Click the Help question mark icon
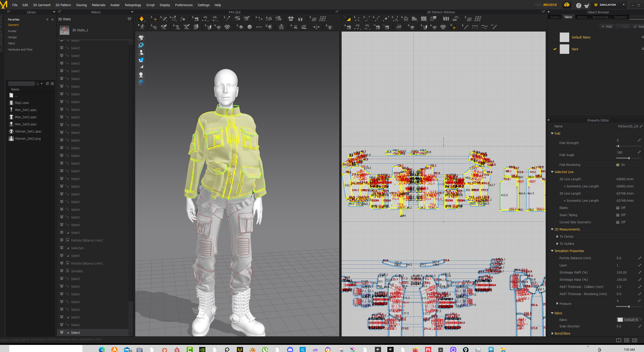The height and width of the screenshot is (352, 644). click(578, 5)
